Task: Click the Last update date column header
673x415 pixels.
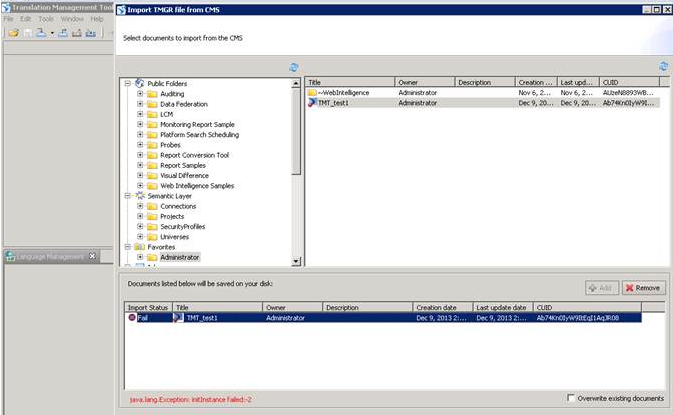Action: click(x=503, y=307)
